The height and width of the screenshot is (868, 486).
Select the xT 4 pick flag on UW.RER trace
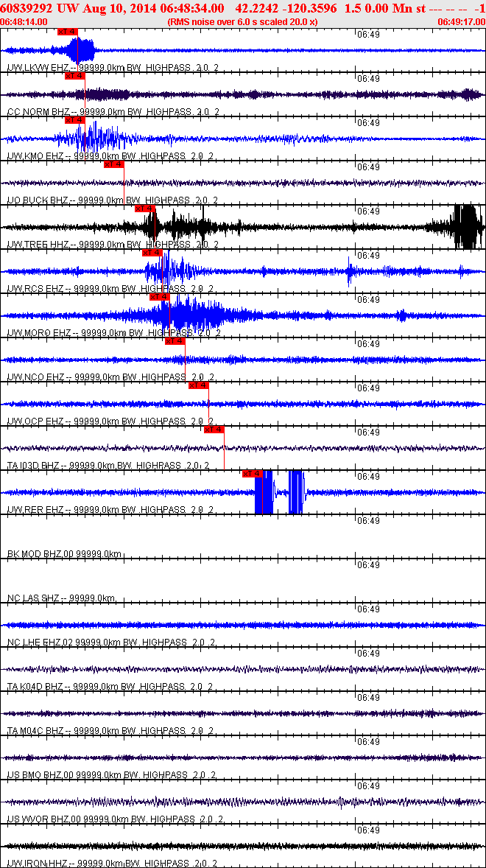click(x=252, y=474)
